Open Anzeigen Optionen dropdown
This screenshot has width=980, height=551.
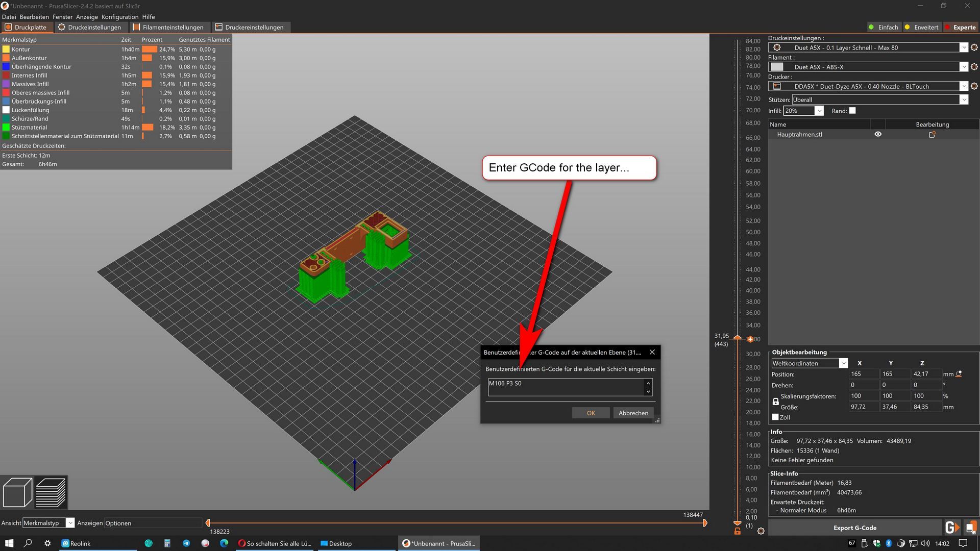coord(153,523)
